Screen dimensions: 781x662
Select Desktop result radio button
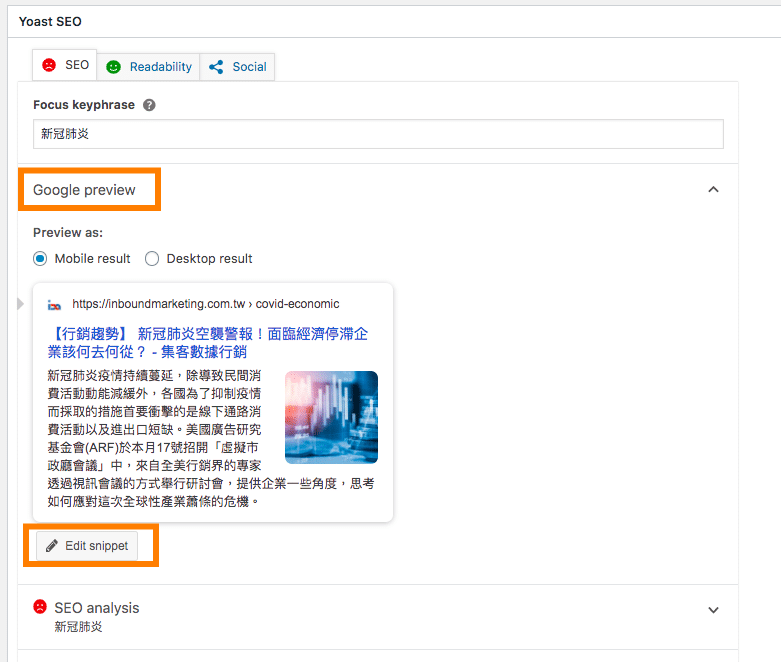click(152, 259)
